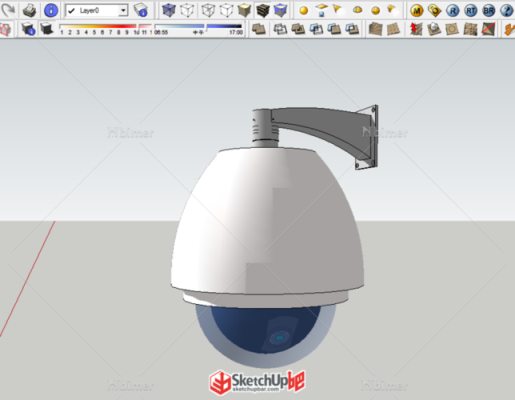This screenshot has width=515, height=400.
Task: Open Model Info with blue info icon
Action: [x=51, y=10]
